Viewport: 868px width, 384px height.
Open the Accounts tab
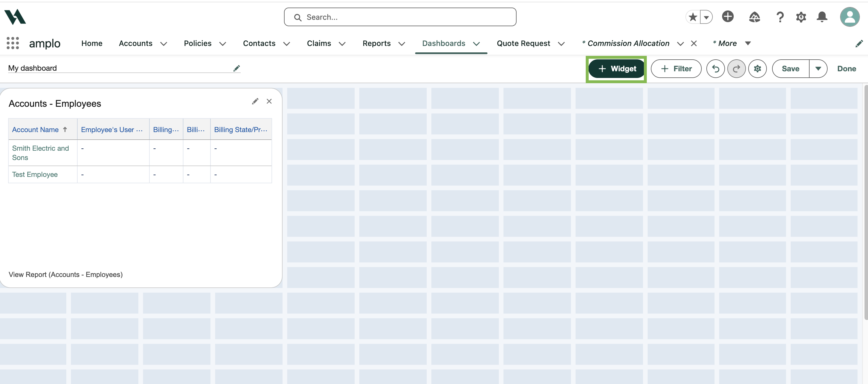pos(135,43)
